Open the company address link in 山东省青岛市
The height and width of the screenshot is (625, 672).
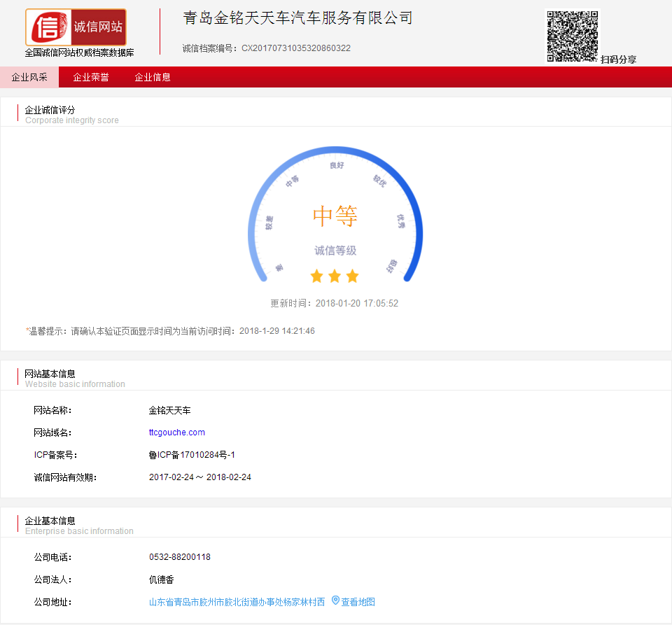click(x=237, y=602)
